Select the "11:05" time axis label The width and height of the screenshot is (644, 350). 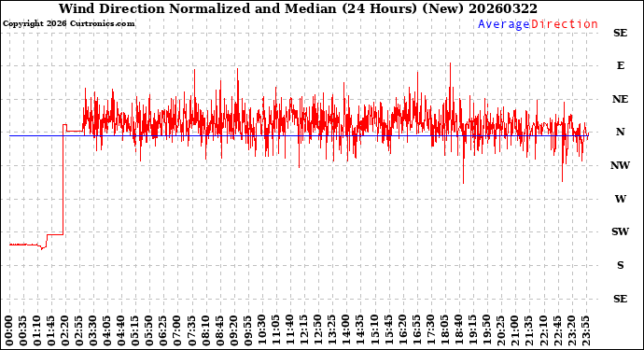275,330
